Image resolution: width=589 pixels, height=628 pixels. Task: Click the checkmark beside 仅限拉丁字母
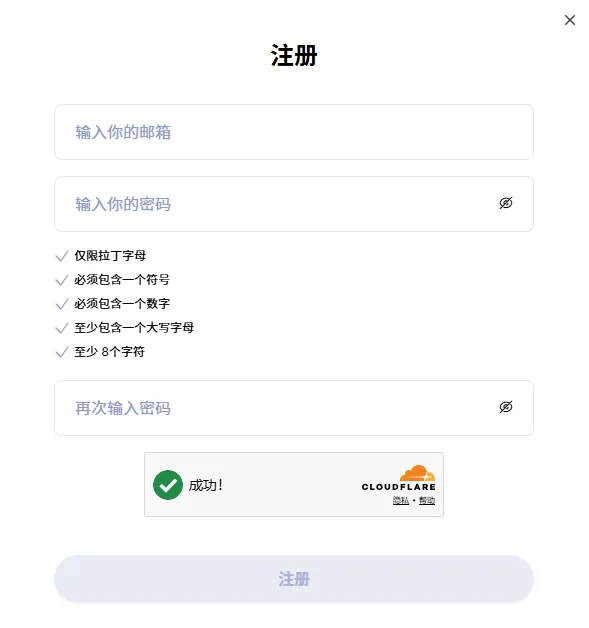pos(62,256)
